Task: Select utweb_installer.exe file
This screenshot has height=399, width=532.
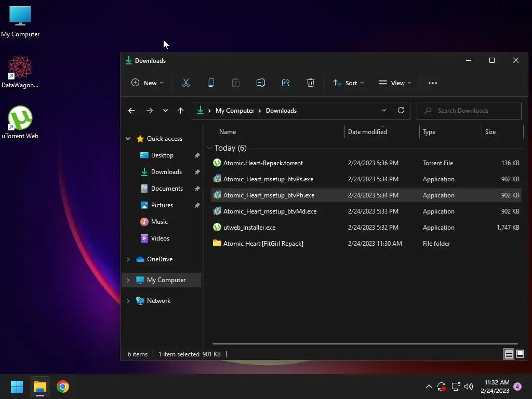Action: (x=366, y=228)
